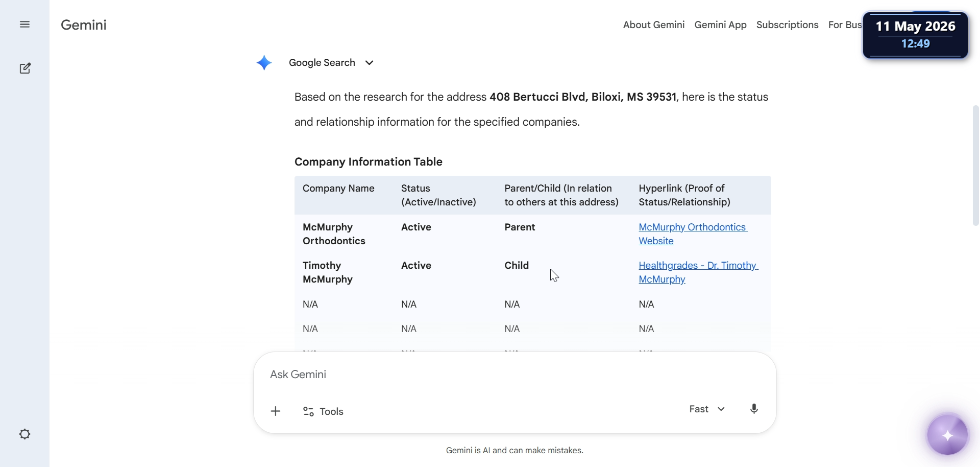Click Active status in McMurphy Orthodontics row
980x467 pixels.
(416, 227)
